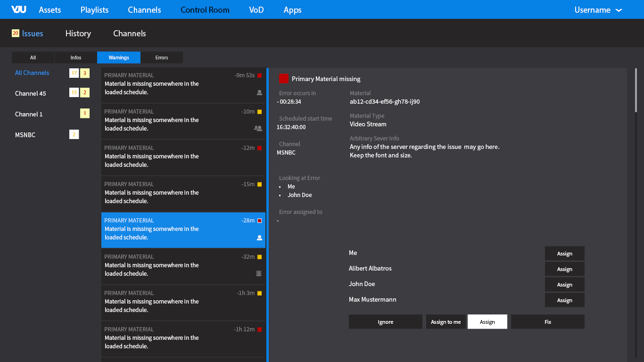This screenshot has height=362, width=644.
Task: Click red severity marker on -12m issue
Action: (259, 148)
